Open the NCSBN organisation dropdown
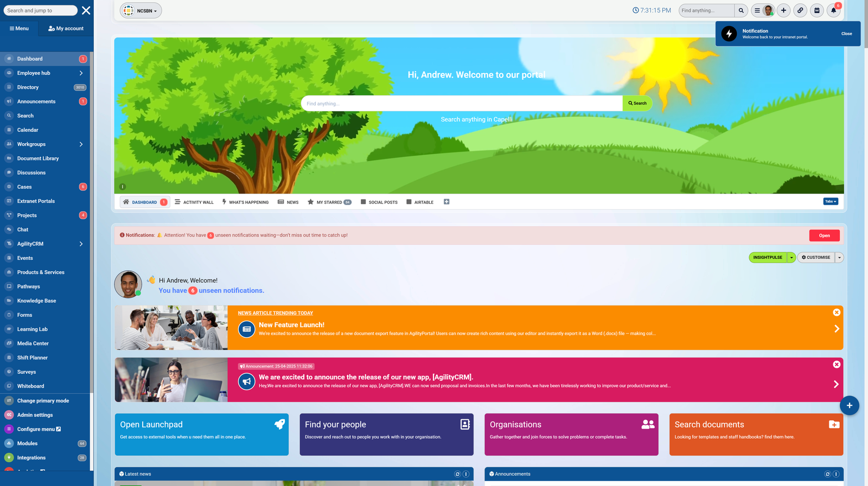 [141, 10]
